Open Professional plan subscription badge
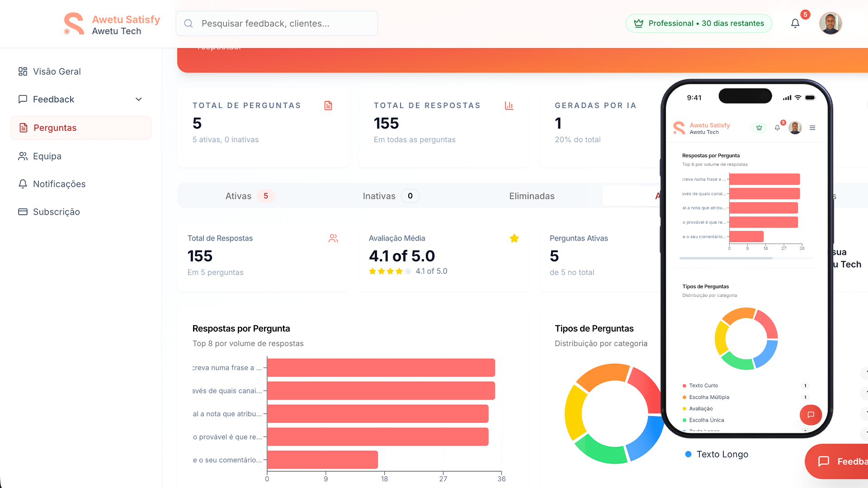Image resolution: width=868 pixels, height=488 pixels. 699,23
